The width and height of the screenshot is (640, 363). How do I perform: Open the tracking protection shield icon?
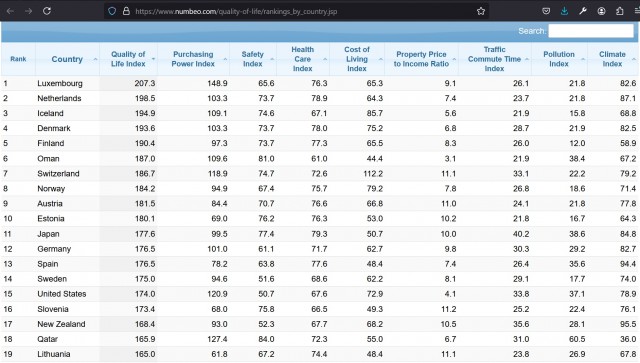click(112, 11)
